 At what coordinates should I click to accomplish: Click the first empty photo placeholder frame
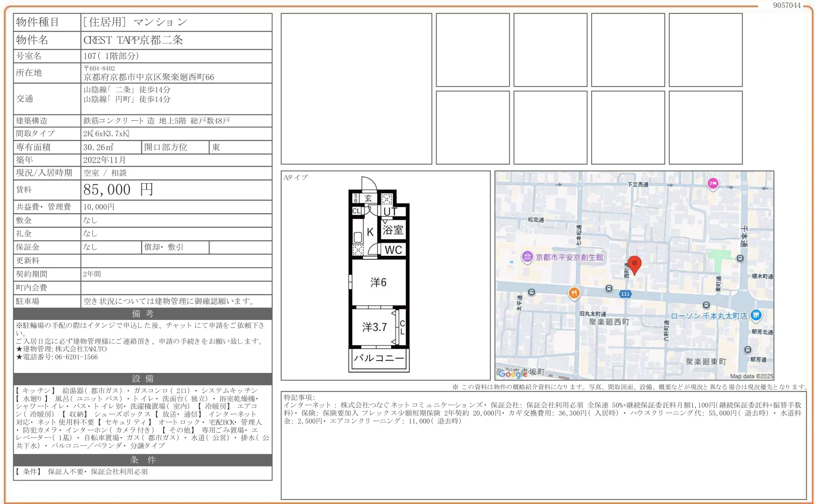(x=356, y=90)
